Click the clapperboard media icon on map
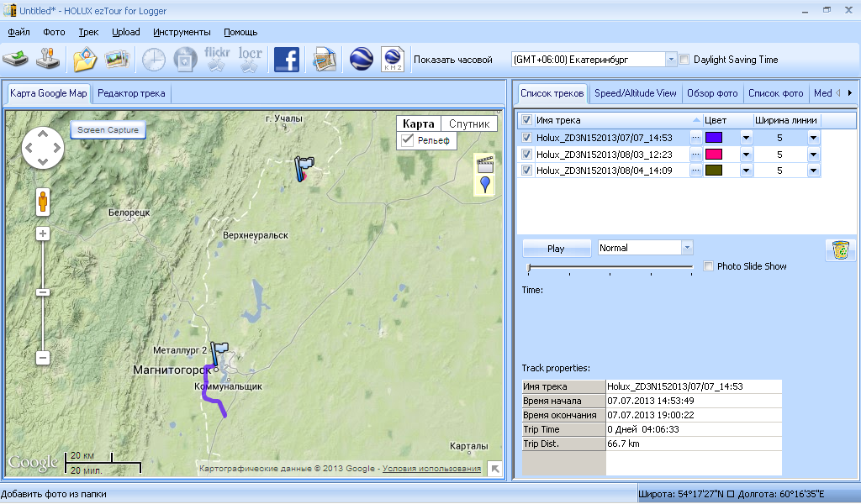This screenshot has width=861, height=504. [485, 164]
